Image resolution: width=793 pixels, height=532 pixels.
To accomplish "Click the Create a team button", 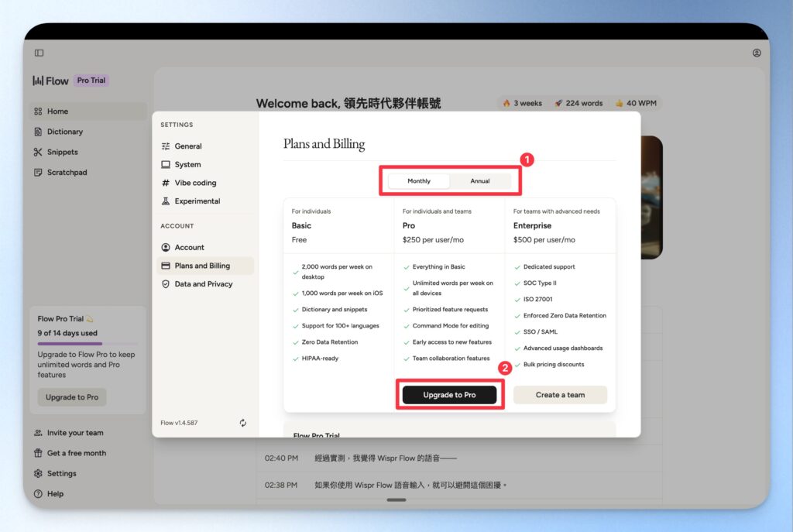I will (x=559, y=395).
